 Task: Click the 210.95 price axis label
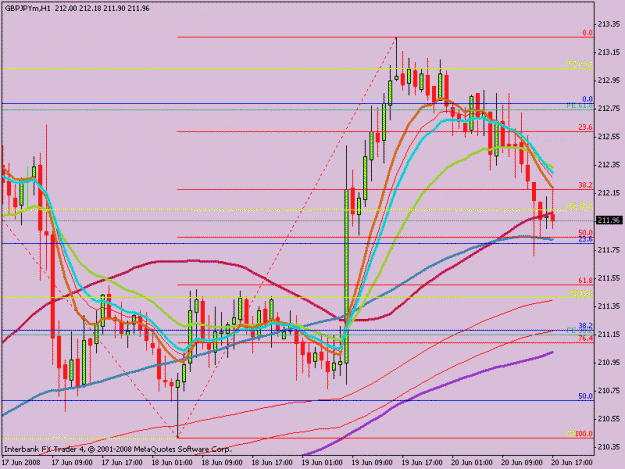(x=608, y=363)
